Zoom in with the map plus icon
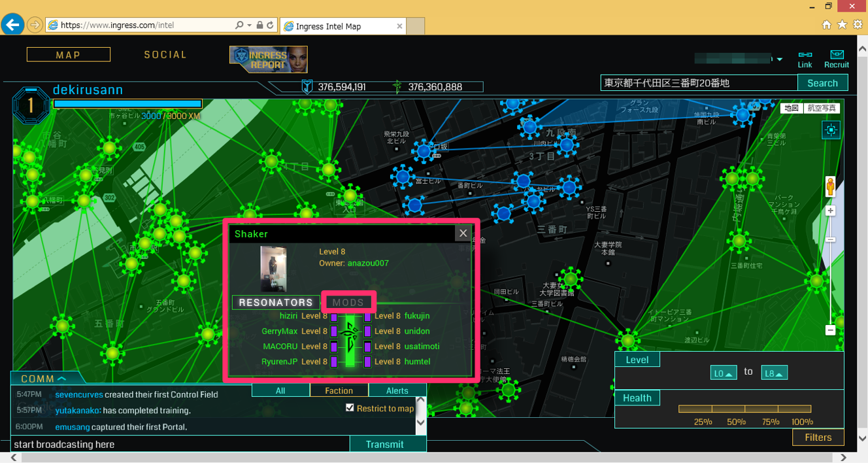Image resolution: width=868 pixels, height=463 pixels. tap(830, 211)
